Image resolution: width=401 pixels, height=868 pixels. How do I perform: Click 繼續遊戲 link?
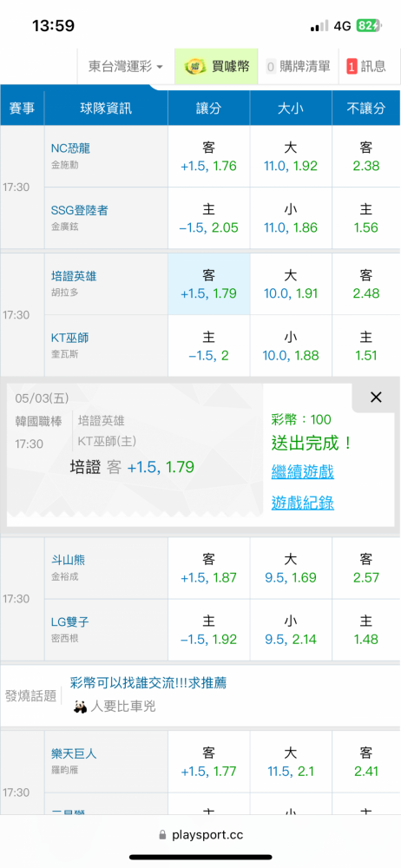point(302,472)
